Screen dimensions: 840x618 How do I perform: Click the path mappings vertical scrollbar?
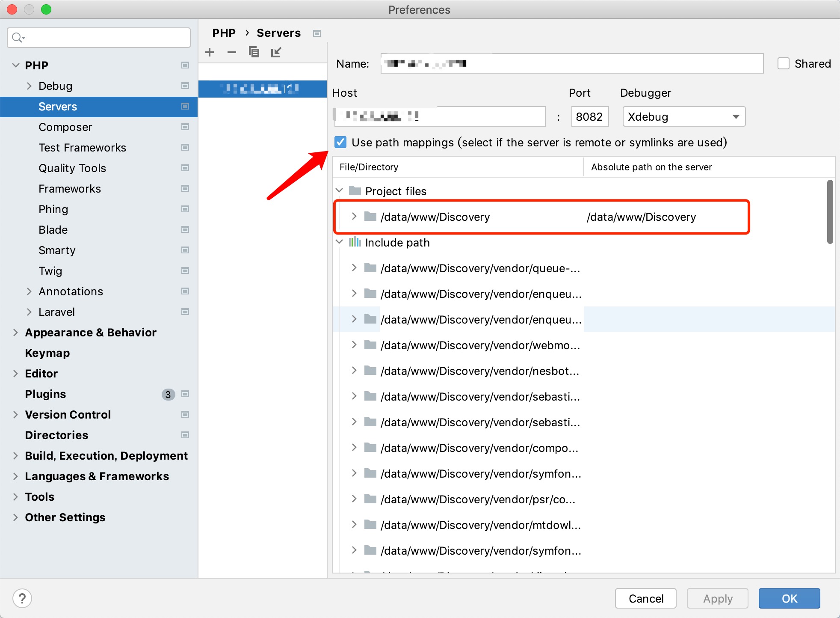pos(830,212)
